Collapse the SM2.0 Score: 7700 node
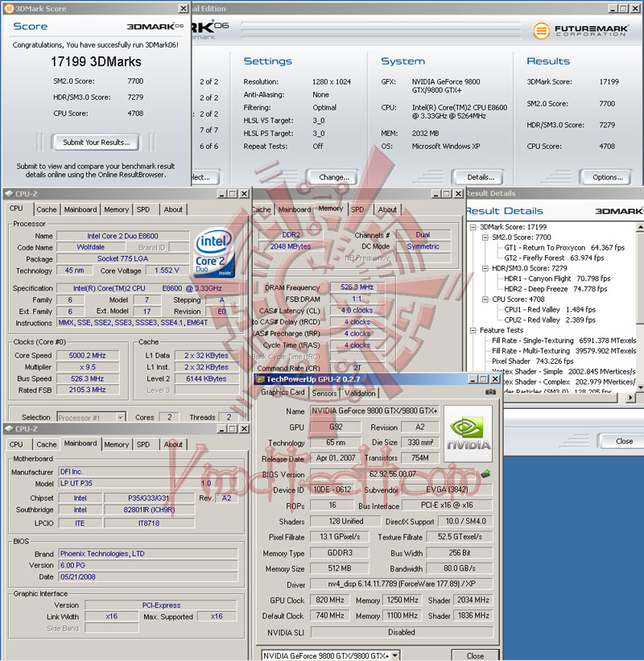644x661 pixels. (x=485, y=238)
